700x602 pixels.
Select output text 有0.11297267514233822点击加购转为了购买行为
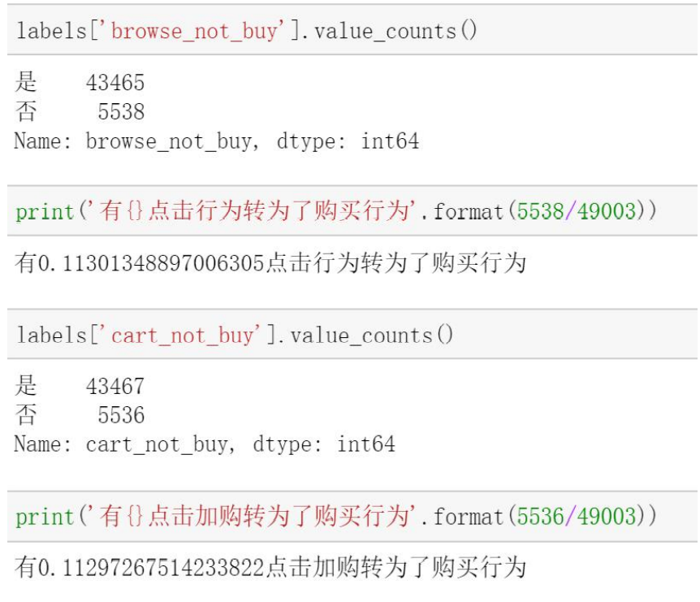[270, 568]
